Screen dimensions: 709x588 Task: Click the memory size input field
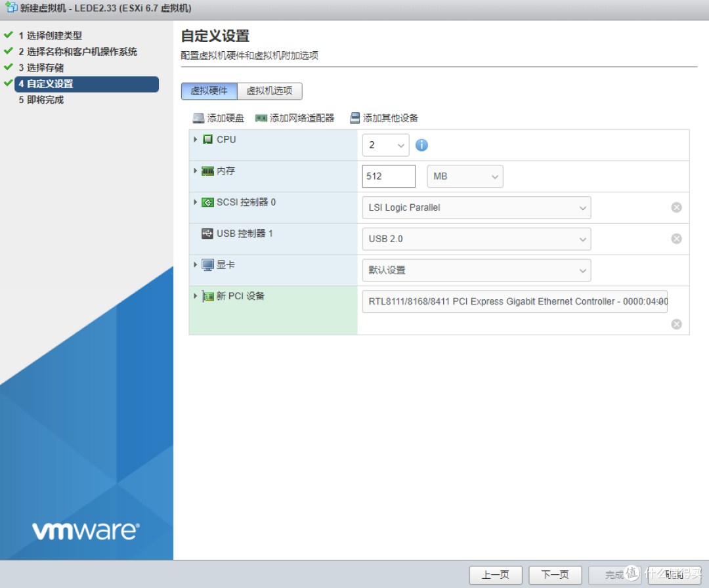[388, 176]
